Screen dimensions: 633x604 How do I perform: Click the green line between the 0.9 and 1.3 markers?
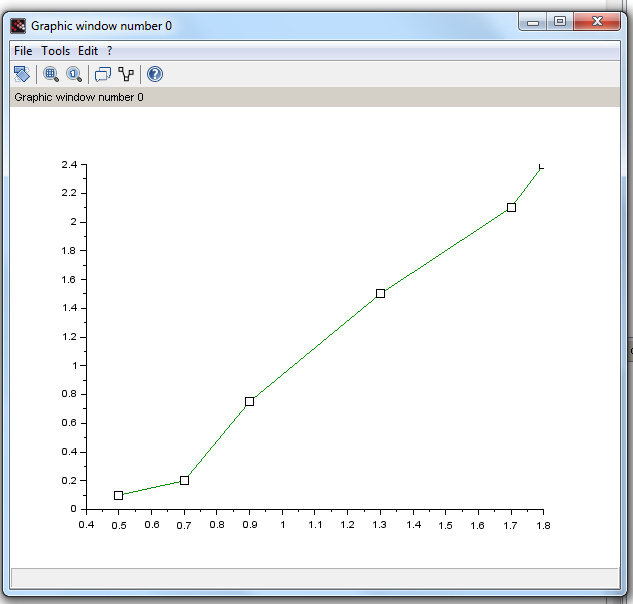(x=315, y=348)
